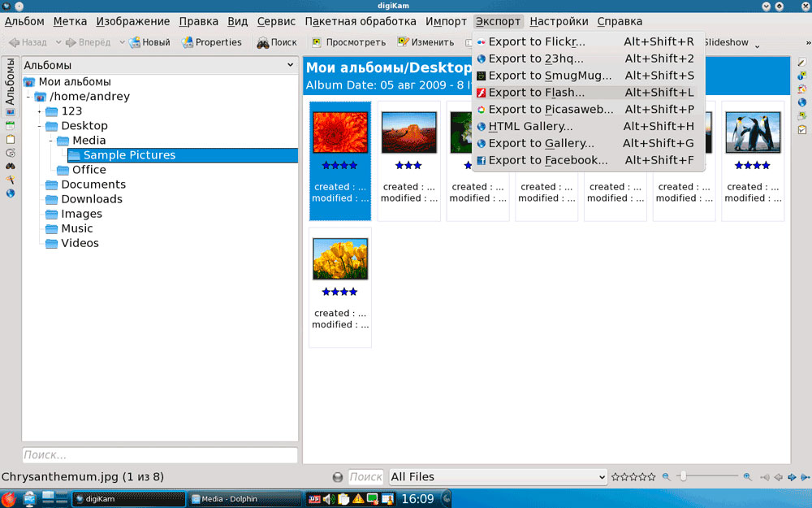Viewport: 812px width, 508px height.
Task: Click Изменить edit image button
Action: 425,42
